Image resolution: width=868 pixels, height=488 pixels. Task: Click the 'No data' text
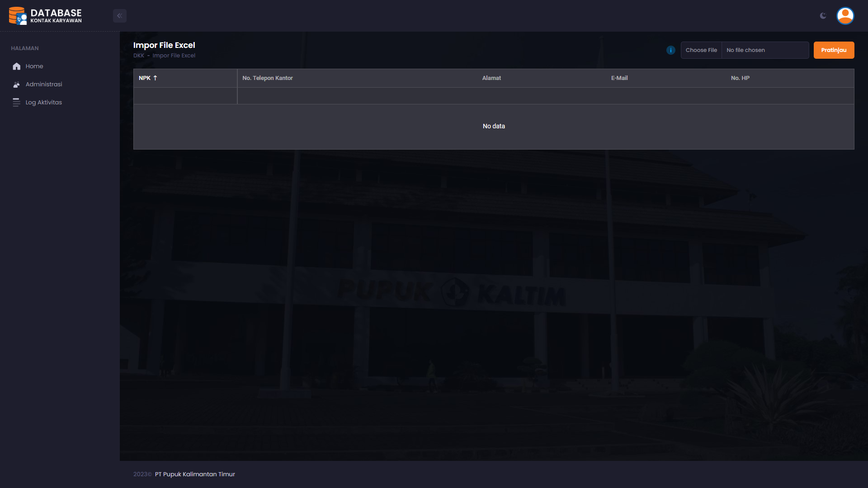(494, 126)
